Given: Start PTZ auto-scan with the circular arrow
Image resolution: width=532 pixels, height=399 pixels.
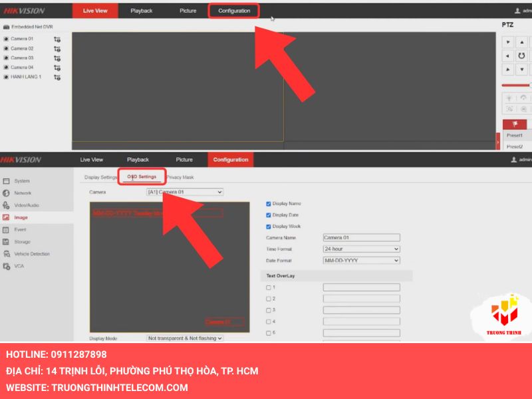Looking at the screenshot, I should point(522,56).
